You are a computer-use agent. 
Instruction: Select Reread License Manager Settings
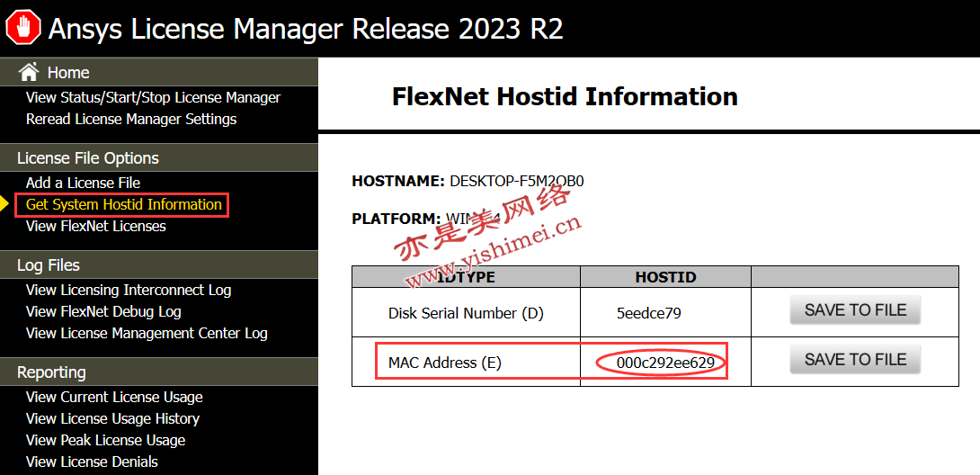[131, 119]
